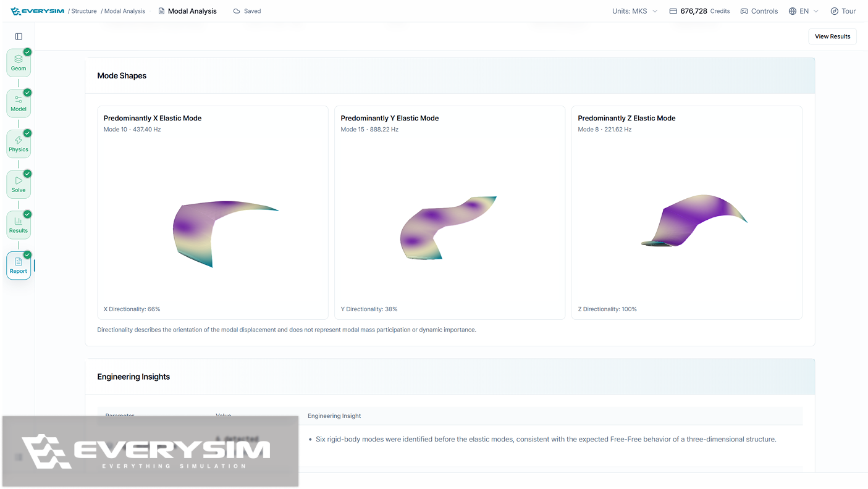The width and height of the screenshot is (868, 489).
Task: Open the Units: MKS dropdown
Action: tap(635, 11)
